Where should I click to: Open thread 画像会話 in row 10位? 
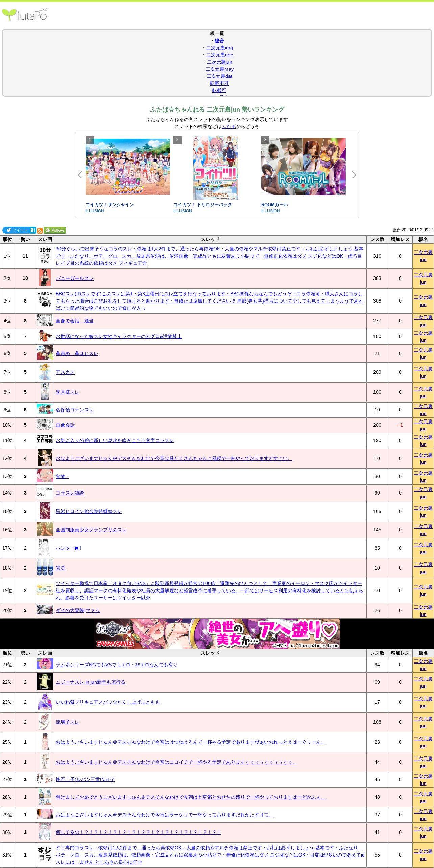tap(65, 425)
